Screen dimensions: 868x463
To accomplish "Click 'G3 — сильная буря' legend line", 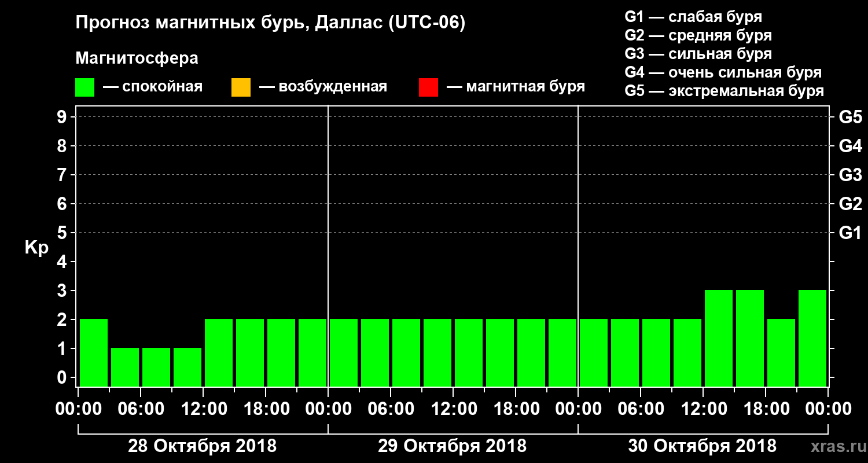I will coord(698,54).
